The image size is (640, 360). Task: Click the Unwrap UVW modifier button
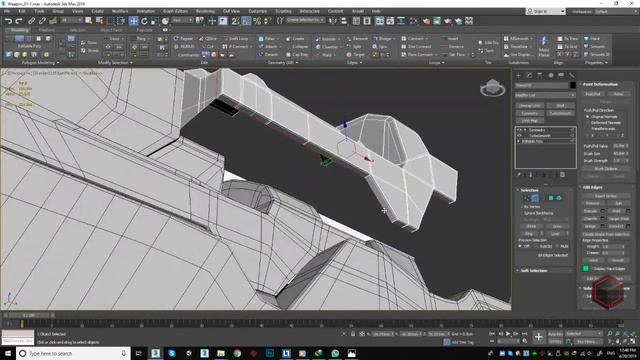pos(530,106)
